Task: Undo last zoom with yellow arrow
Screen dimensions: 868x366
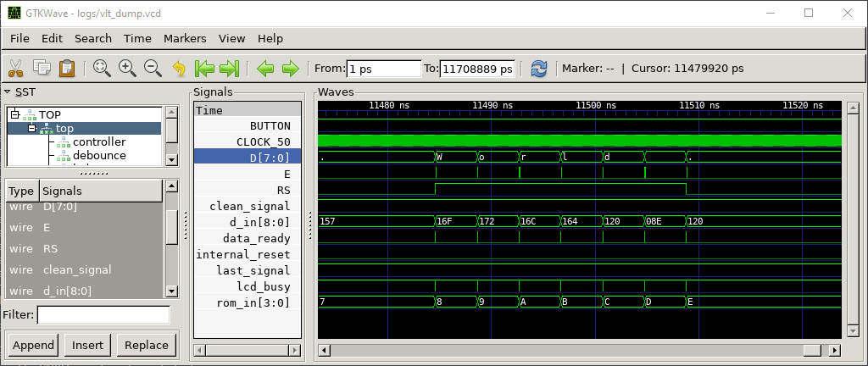Action: point(179,69)
